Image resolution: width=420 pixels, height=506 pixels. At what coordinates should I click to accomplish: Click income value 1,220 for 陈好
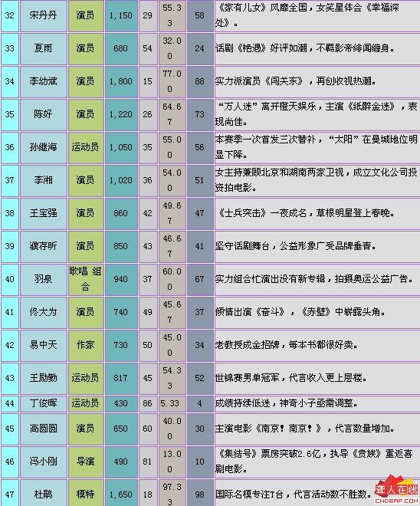coord(120,114)
